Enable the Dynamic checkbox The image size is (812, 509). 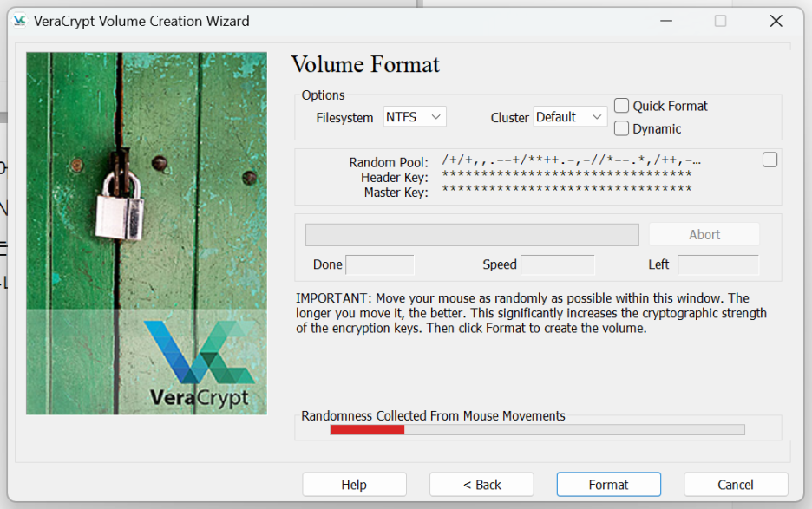tap(621, 128)
